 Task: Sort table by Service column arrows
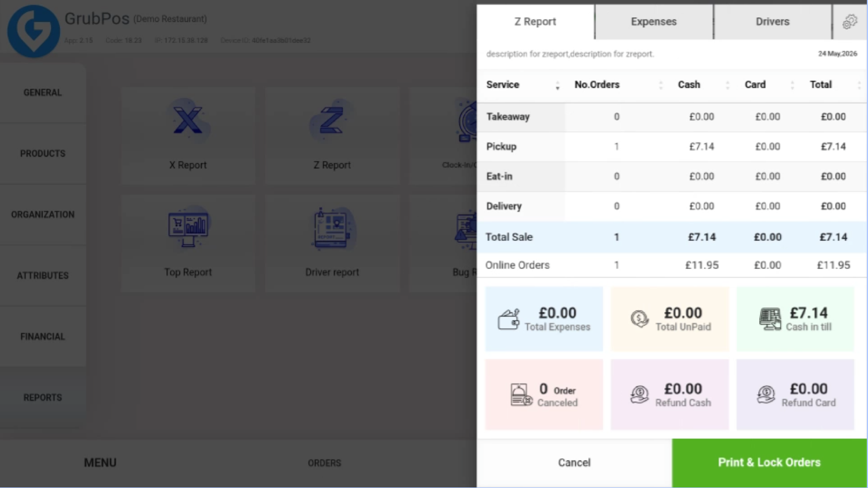557,86
